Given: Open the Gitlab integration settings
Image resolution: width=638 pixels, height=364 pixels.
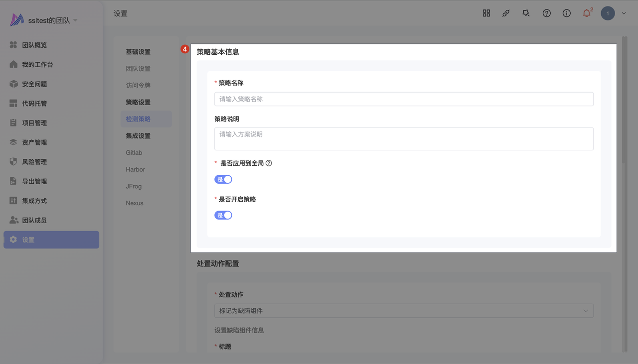Looking at the screenshot, I should [x=134, y=153].
